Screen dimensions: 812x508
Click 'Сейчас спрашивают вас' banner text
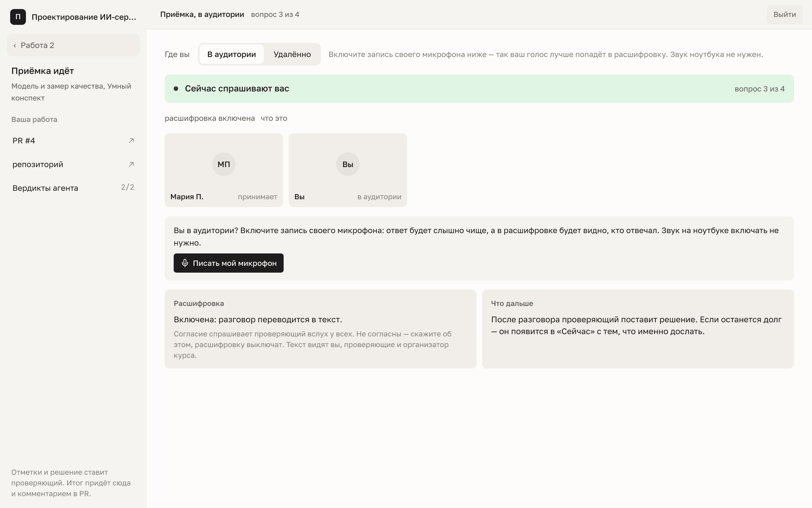pos(237,89)
